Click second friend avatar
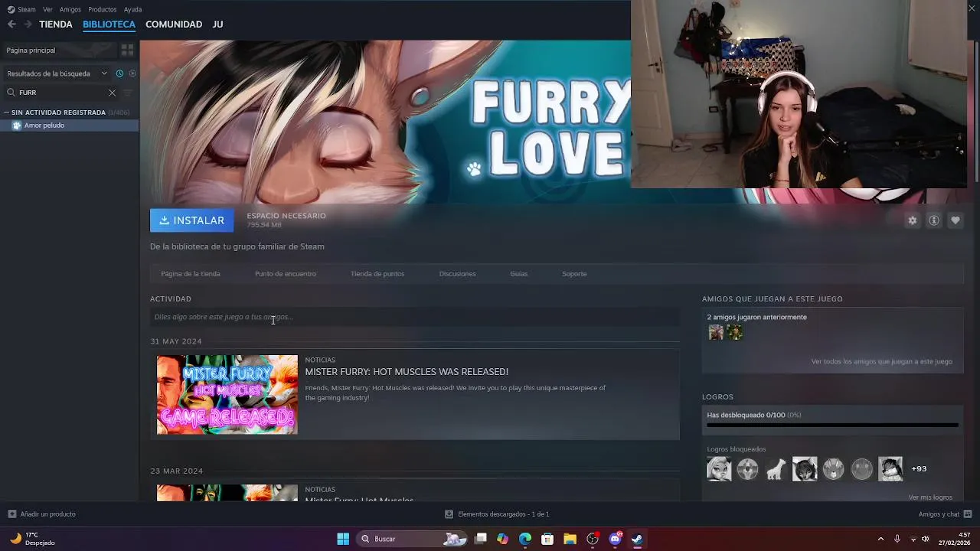The image size is (980, 551). (x=735, y=332)
